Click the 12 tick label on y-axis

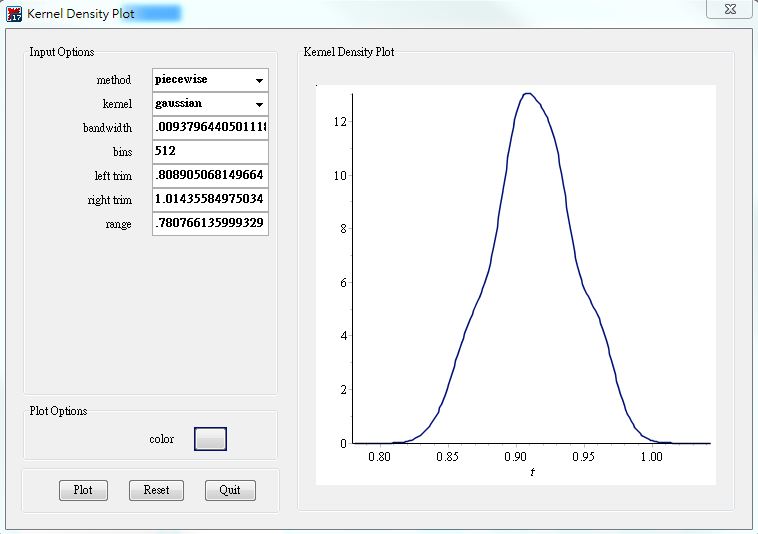[339, 122]
